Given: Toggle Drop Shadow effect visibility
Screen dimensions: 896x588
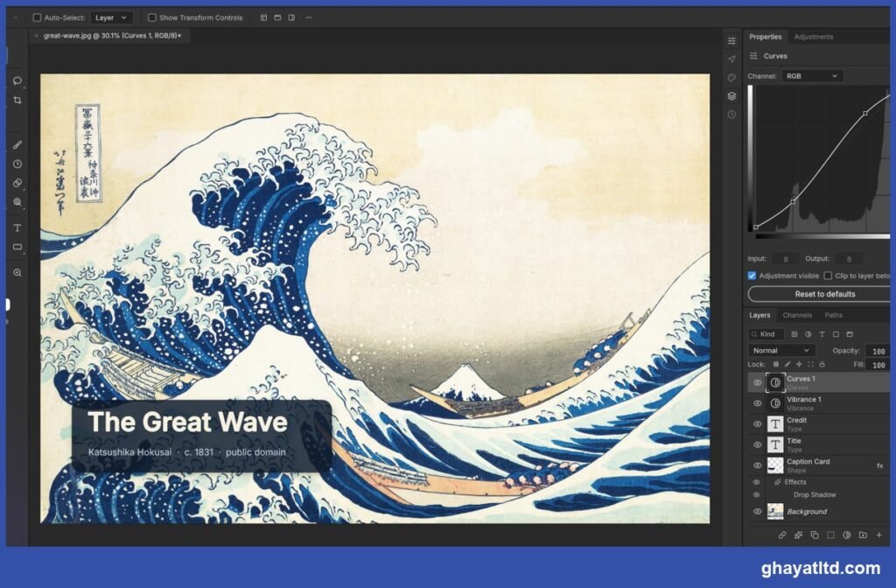Looking at the screenshot, I should [757, 495].
